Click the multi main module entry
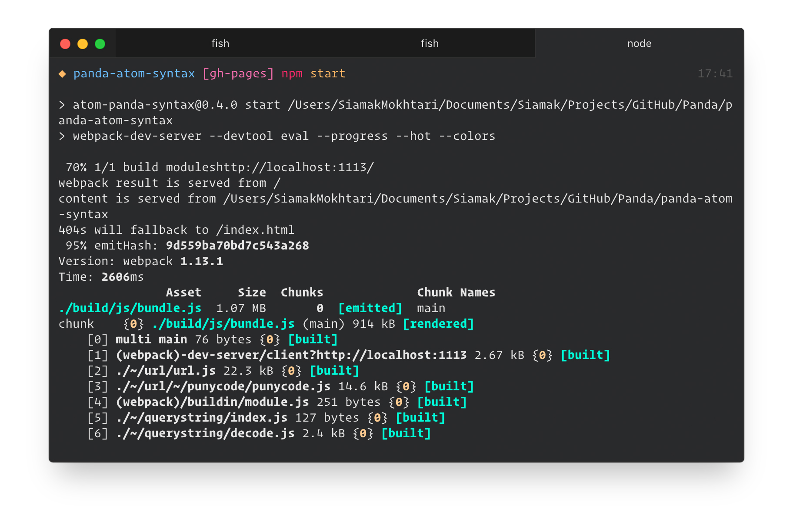Viewport: 793px width, 532px height. click(151, 339)
